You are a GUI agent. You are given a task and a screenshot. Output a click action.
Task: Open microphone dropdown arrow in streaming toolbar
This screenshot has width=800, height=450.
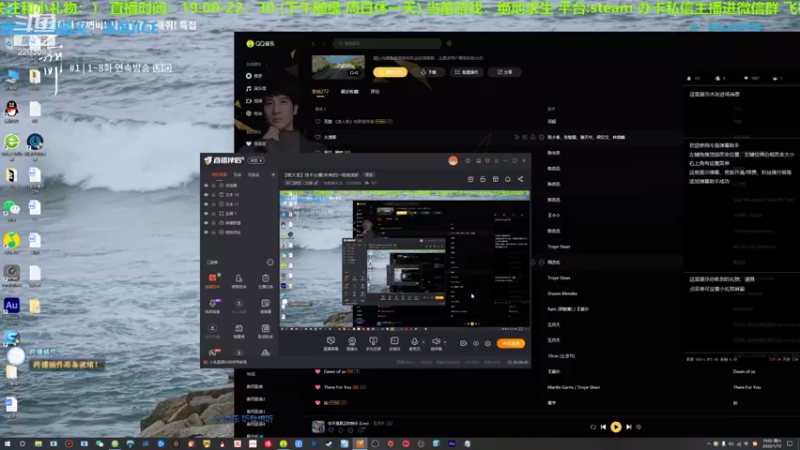point(423,342)
